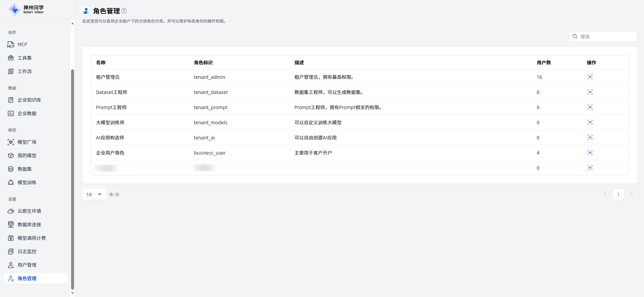Go to 用户管理 page
The height and width of the screenshot is (297, 644).
coord(27,265)
